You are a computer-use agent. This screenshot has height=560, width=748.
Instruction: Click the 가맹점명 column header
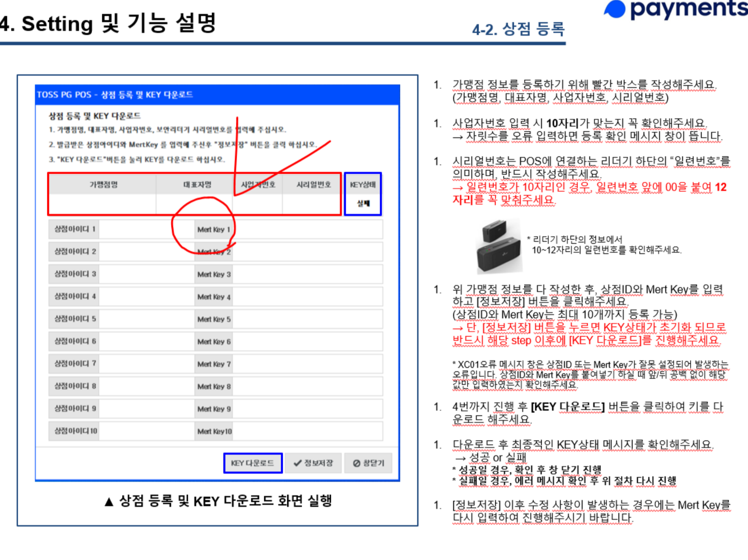coord(103,185)
